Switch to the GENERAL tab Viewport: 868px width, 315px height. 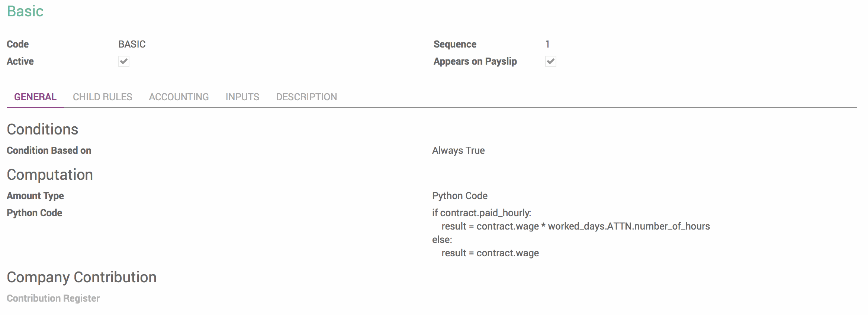coord(35,97)
